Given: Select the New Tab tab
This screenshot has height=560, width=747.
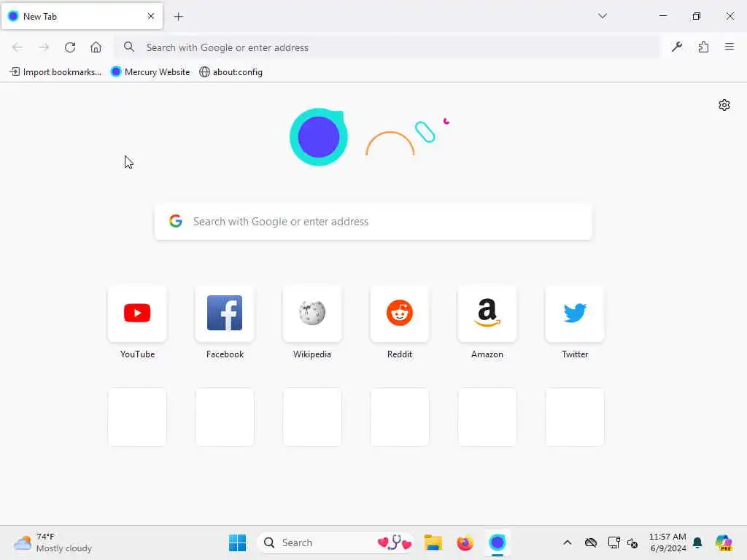Looking at the screenshot, I should 82,16.
